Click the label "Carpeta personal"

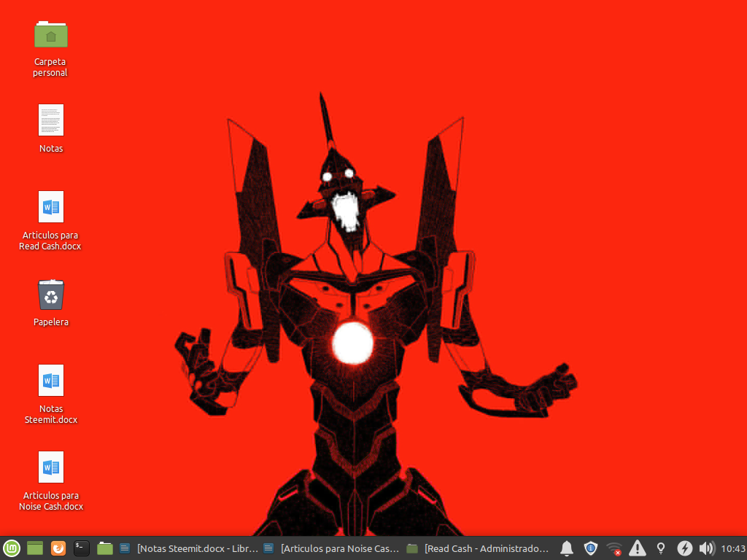coord(50,67)
